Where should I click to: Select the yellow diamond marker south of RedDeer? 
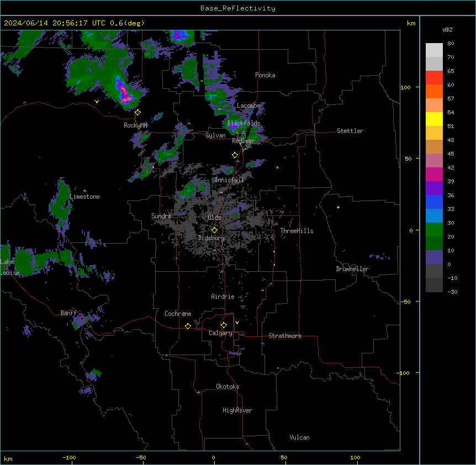[x=235, y=155]
